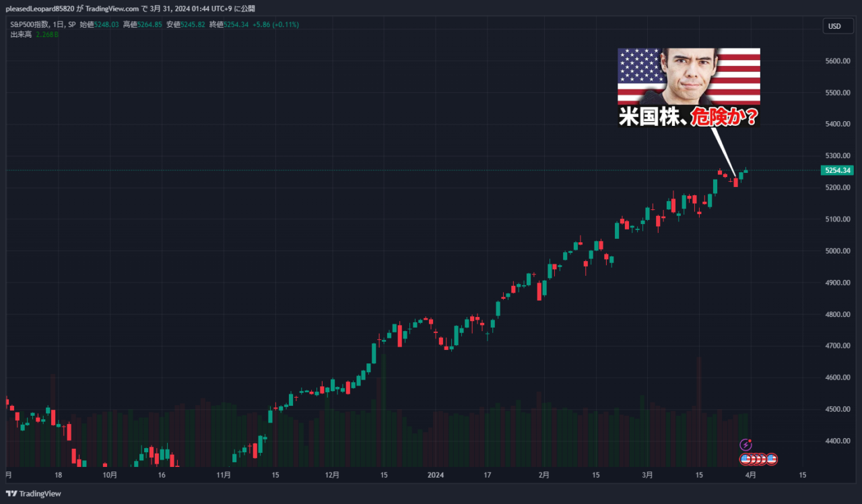Screen dimensions: 862x504
Task: Click the pleasedLeopard85820 username
Action: coord(42,9)
